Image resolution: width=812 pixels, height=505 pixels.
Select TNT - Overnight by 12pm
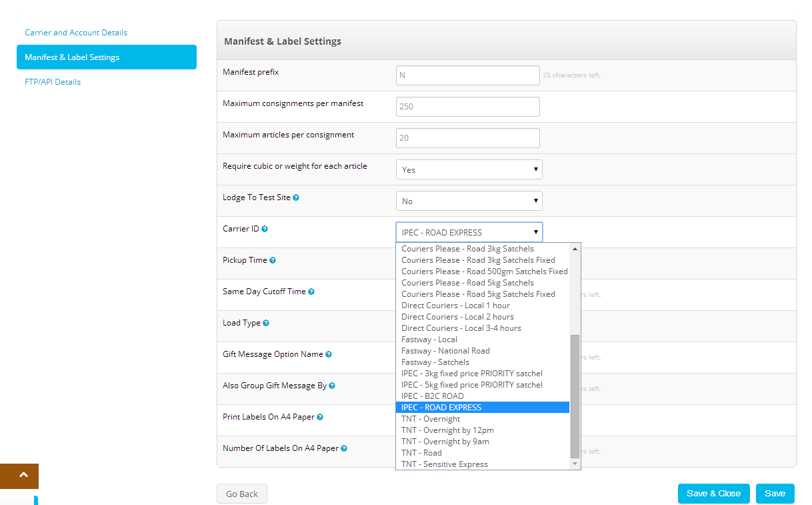(483, 430)
